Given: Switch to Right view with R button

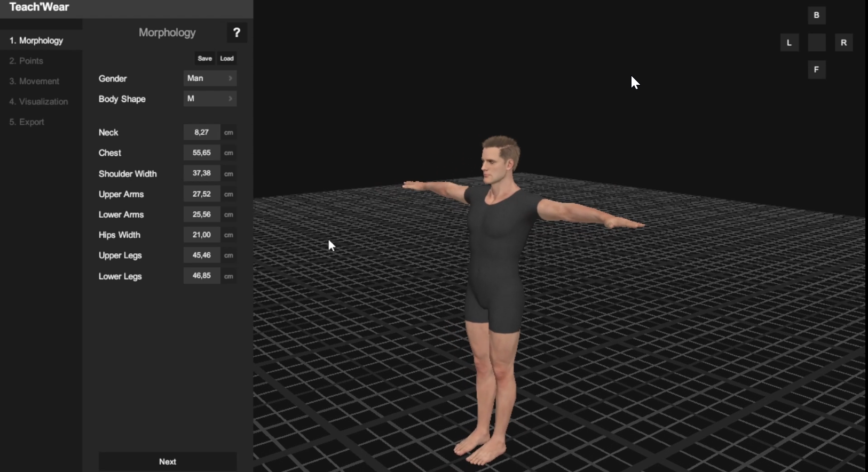Looking at the screenshot, I should pyautogui.click(x=843, y=43).
